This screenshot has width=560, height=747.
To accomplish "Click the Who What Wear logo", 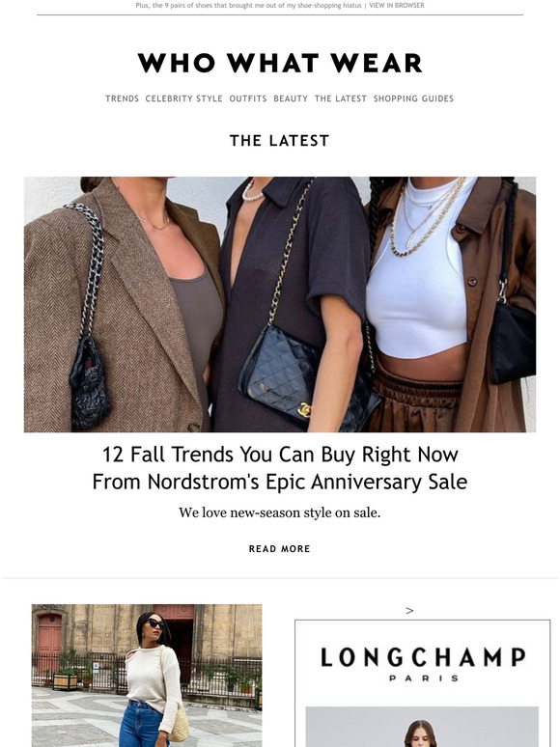I will click(280, 63).
